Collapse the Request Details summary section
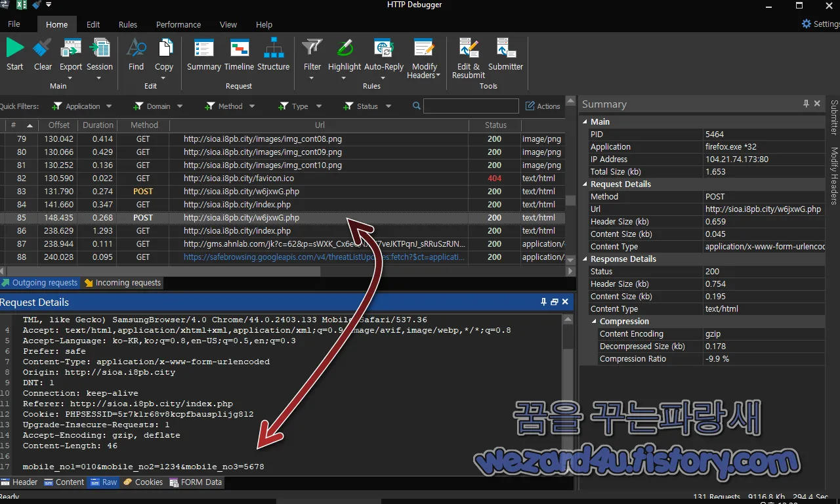The image size is (840, 504). [x=585, y=184]
